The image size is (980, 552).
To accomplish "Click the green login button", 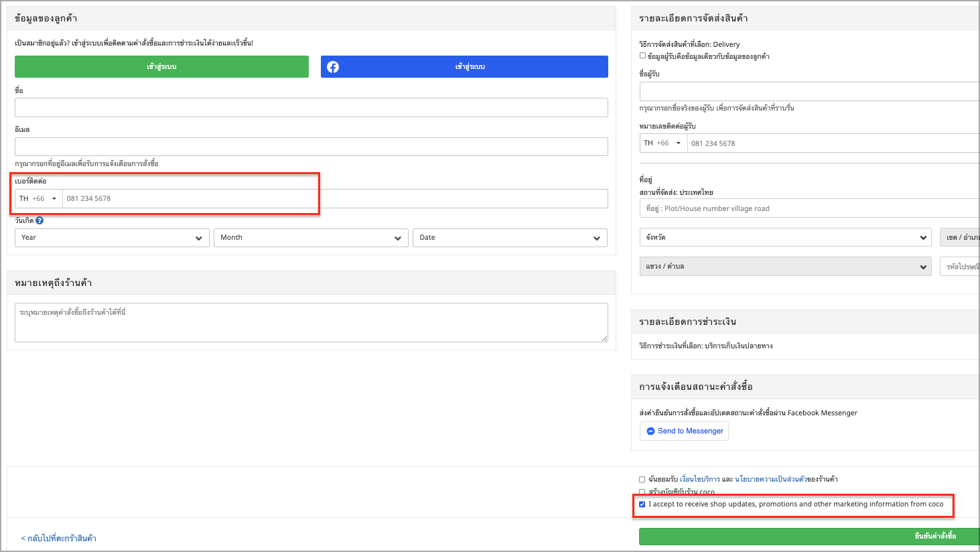I will coord(161,67).
